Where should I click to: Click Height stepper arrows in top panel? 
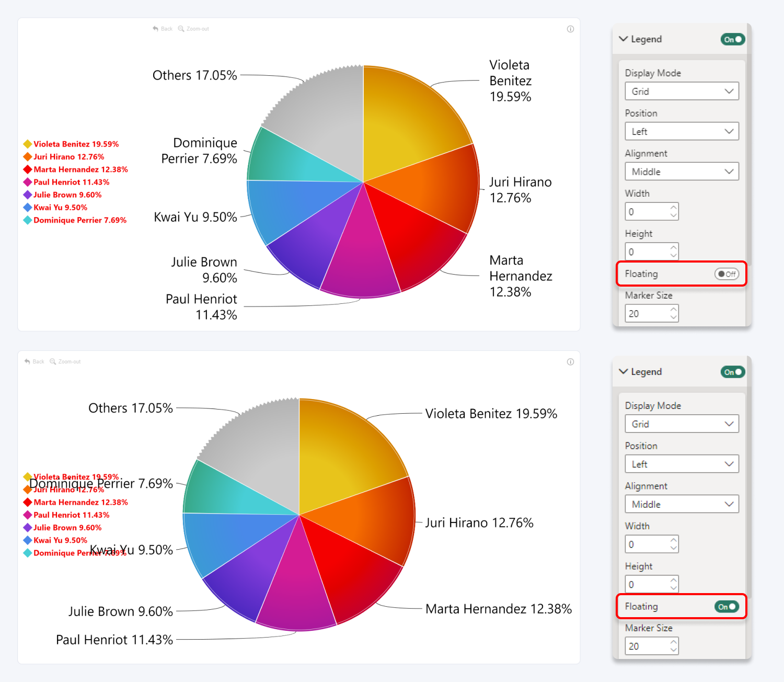(674, 252)
